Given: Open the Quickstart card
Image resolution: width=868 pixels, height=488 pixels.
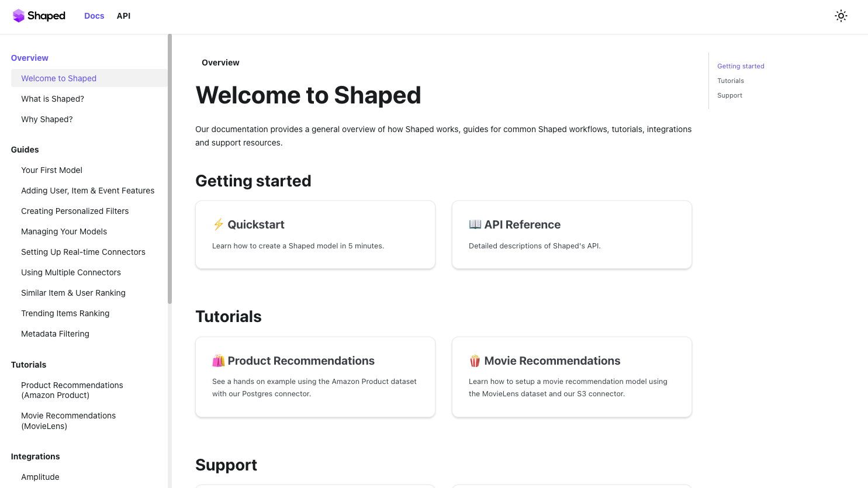Looking at the screenshot, I should click(x=315, y=235).
